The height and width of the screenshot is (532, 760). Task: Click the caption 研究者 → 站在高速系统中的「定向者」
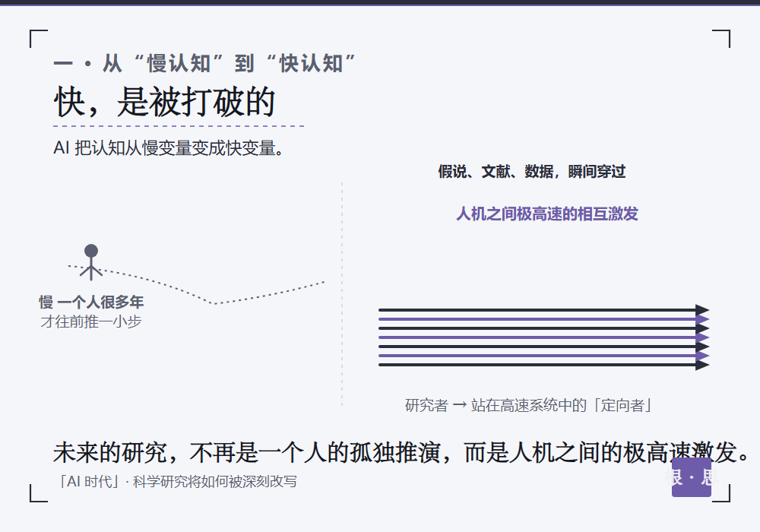point(529,405)
